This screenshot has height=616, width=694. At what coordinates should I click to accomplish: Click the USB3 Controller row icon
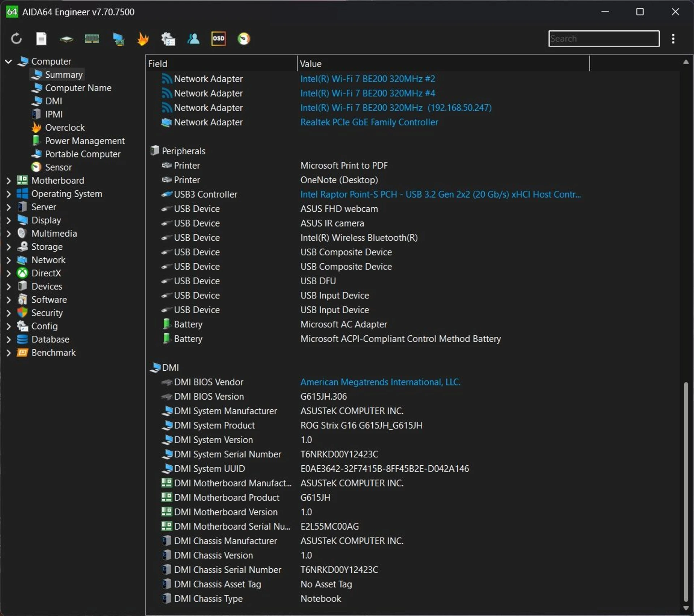tap(167, 194)
